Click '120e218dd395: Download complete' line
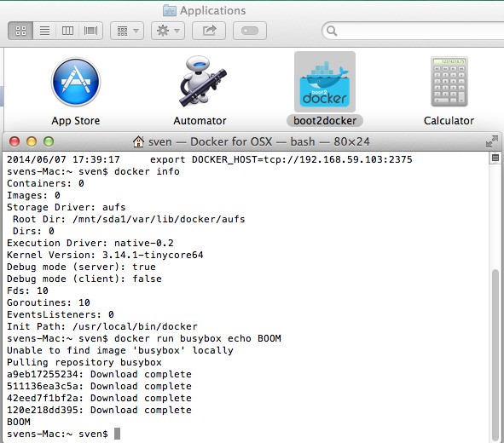This screenshot has height=443, width=504. 99,410
